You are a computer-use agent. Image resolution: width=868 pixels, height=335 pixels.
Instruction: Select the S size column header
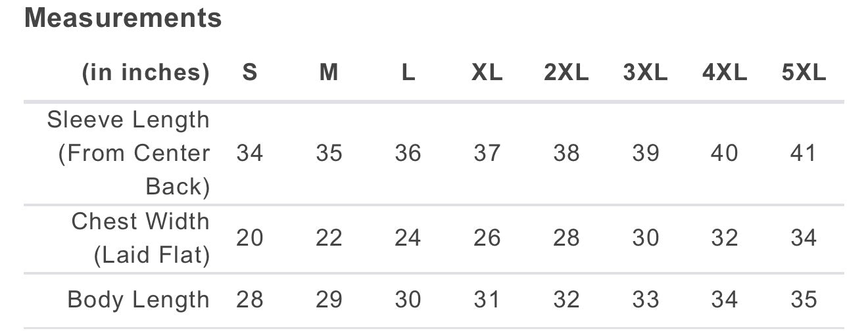point(249,73)
